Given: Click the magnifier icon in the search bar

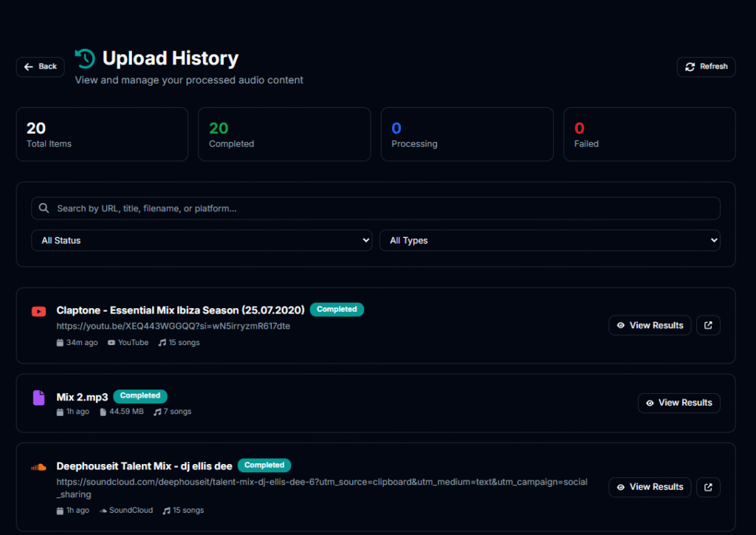Looking at the screenshot, I should tap(44, 208).
